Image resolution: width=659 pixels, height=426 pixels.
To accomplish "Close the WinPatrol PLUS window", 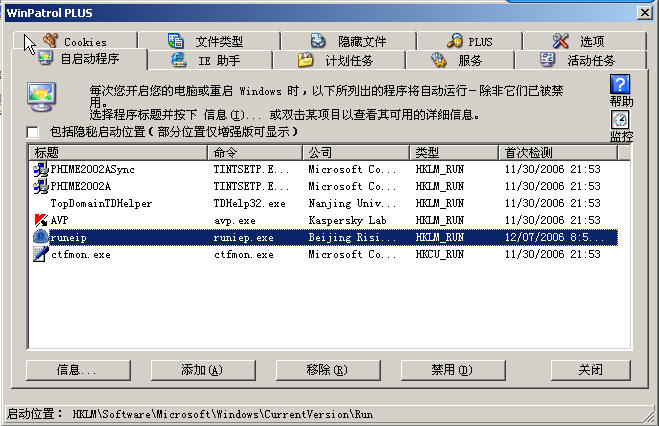I will pyautogui.click(x=644, y=13).
